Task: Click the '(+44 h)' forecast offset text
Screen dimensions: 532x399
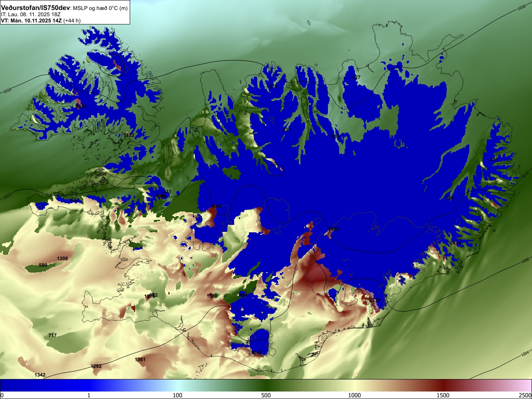Action: [x=72, y=20]
